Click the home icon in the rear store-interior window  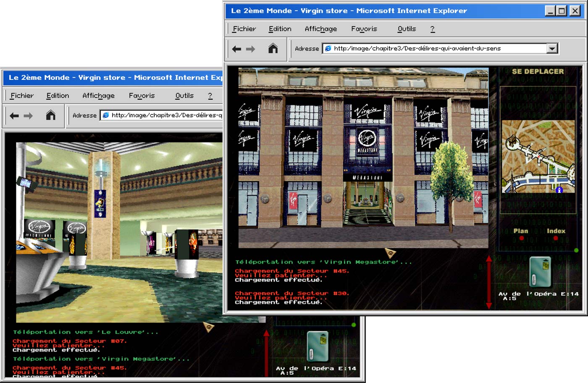[51, 115]
